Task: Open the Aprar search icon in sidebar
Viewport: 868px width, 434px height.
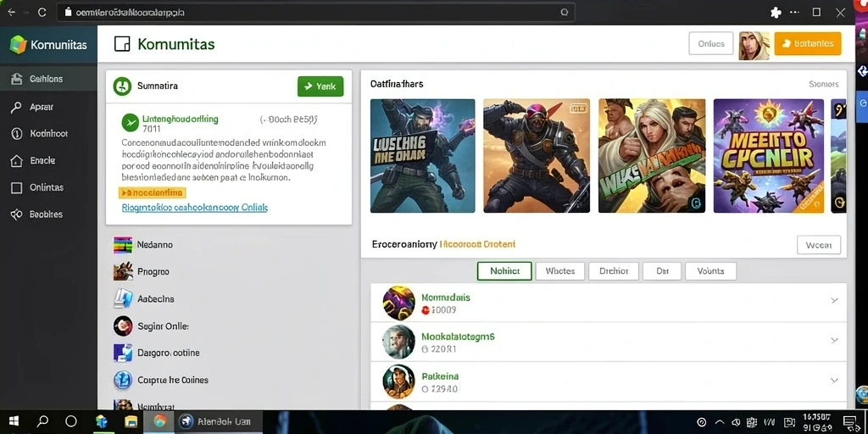Action: (x=17, y=108)
